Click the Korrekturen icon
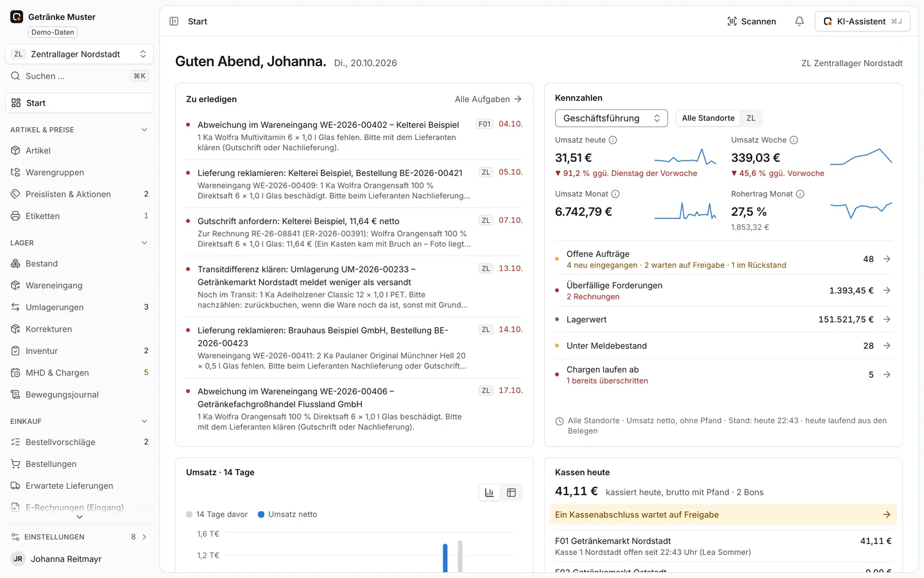 (16, 329)
